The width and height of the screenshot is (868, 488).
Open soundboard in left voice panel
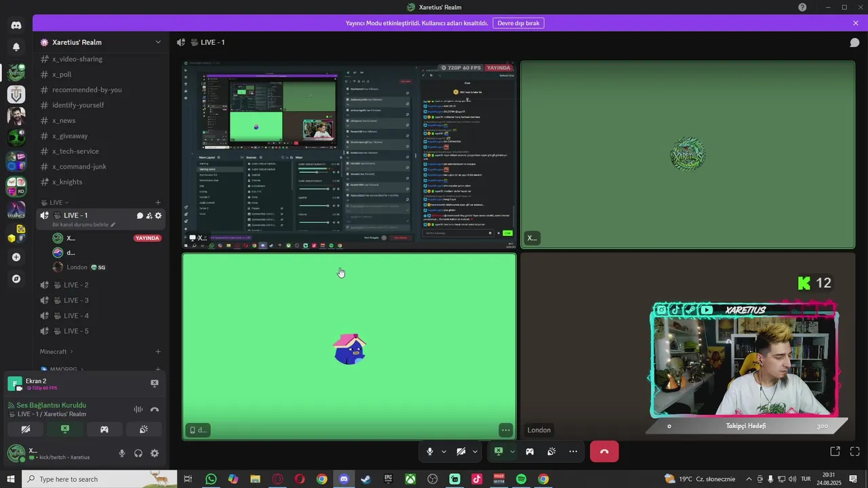tap(144, 429)
